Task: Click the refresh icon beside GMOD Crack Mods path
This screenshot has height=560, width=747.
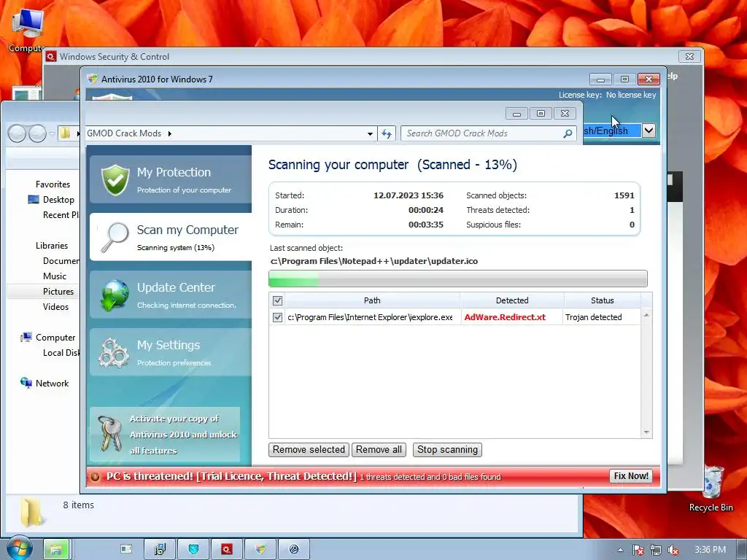Action: tap(387, 134)
